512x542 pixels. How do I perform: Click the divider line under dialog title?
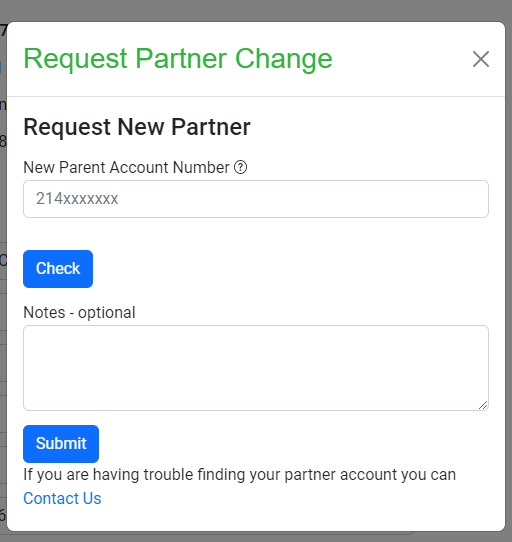tap(256, 96)
